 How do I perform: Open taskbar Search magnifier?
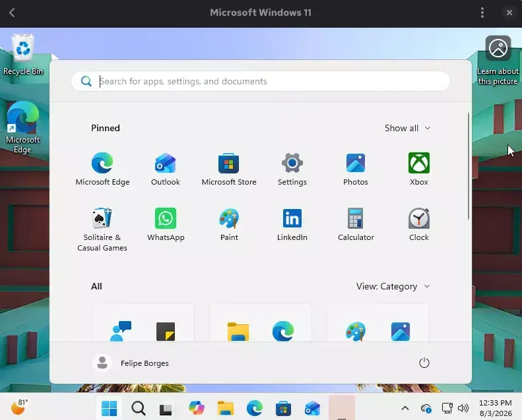tap(138, 408)
